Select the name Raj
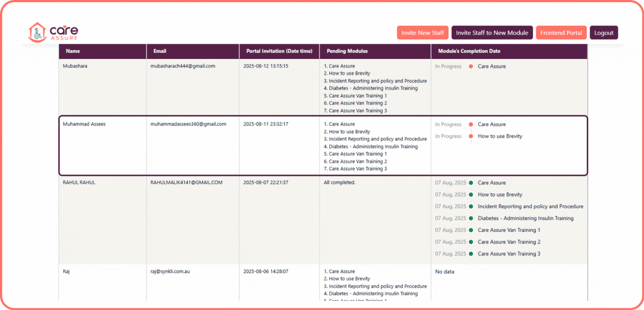Screen dimensions: 644x310 click(66, 272)
